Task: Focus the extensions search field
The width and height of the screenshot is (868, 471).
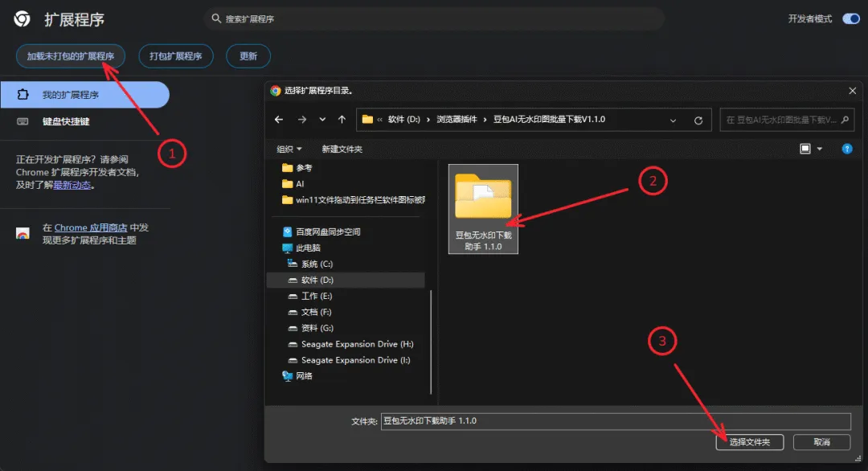Action: (x=435, y=18)
